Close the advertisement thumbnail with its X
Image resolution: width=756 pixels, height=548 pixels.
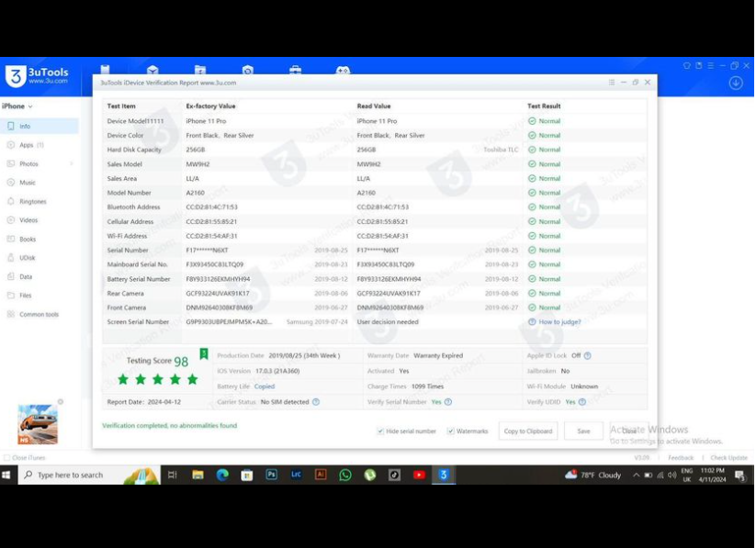61,401
